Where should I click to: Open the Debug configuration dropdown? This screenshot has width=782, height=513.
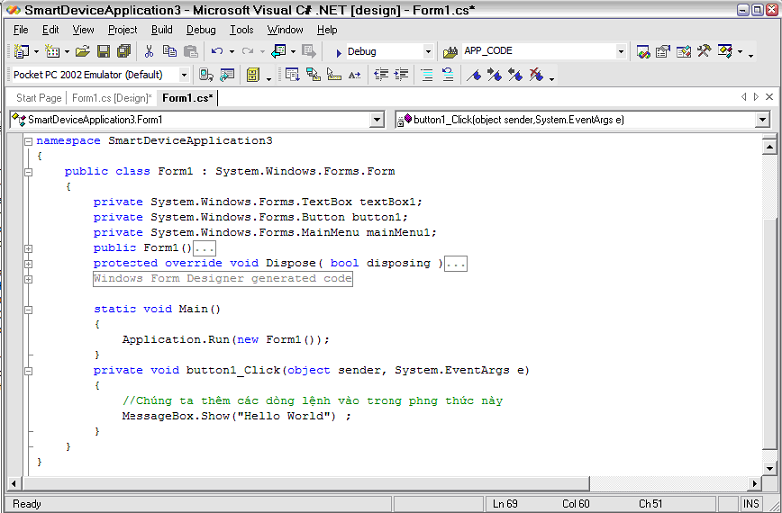pyautogui.click(x=428, y=52)
